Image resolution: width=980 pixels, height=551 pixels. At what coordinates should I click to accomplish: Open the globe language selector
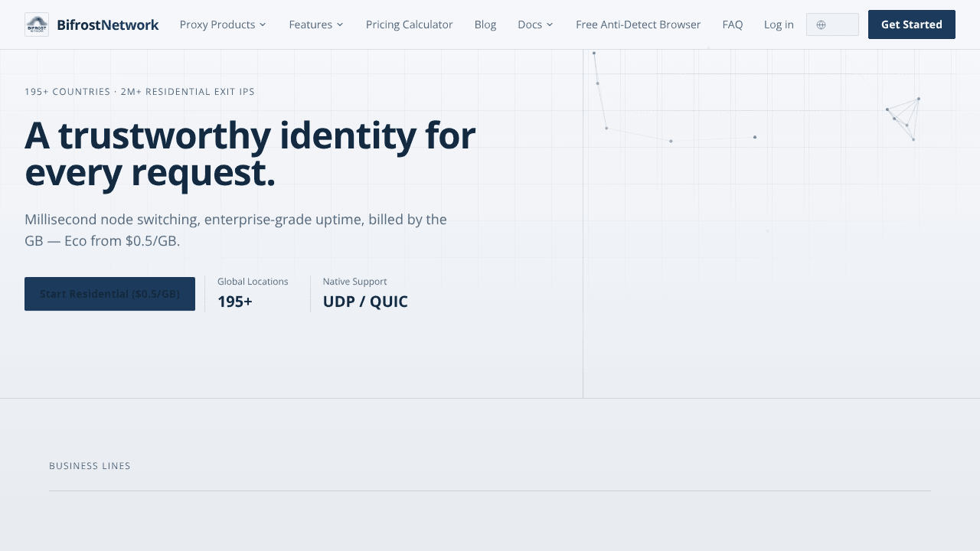832,24
